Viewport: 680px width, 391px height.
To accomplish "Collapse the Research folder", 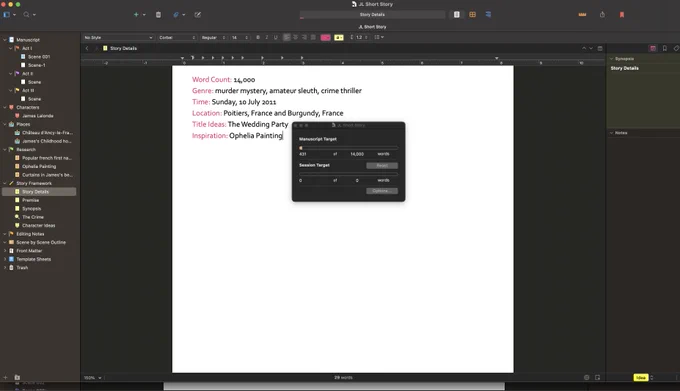I will 5,150.
